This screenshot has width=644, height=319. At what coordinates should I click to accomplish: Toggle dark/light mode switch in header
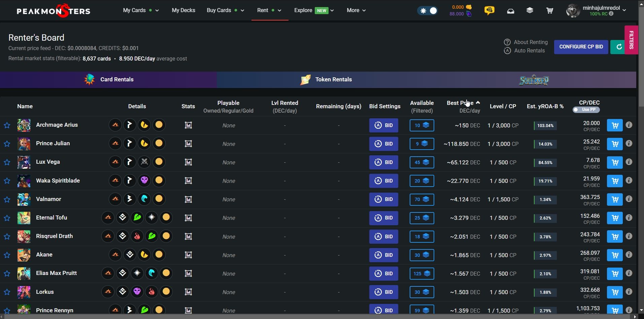click(x=428, y=11)
